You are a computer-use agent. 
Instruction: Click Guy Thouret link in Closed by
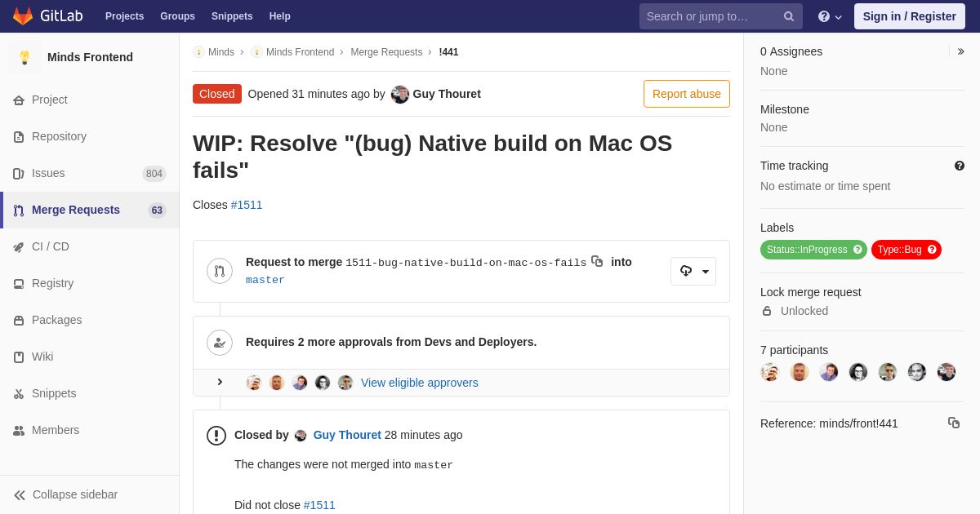coord(347,435)
